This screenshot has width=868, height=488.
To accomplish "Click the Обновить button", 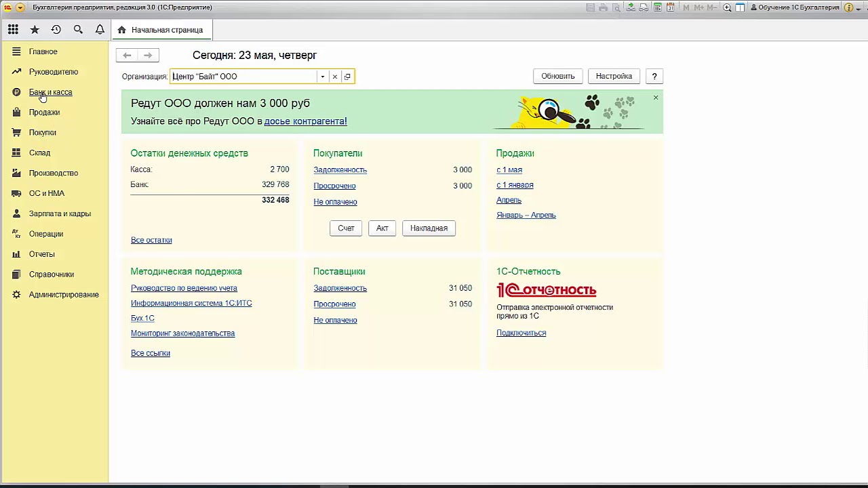I will [x=558, y=77].
